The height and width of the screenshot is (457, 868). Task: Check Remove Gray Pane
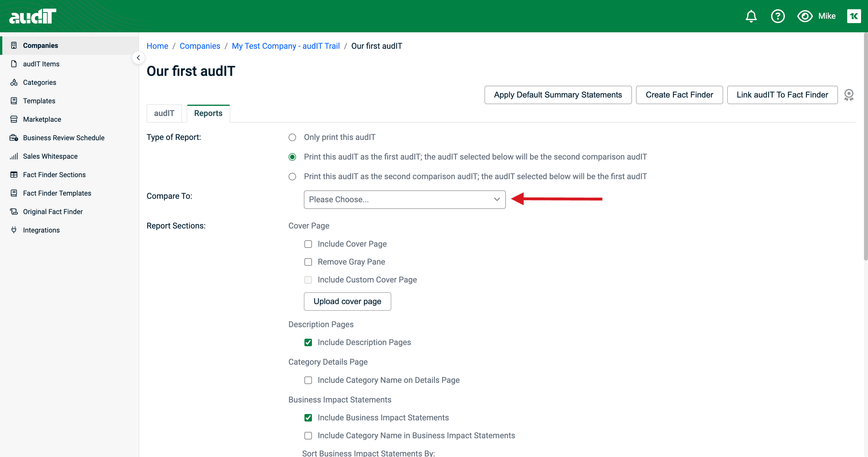[x=308, y=262]
